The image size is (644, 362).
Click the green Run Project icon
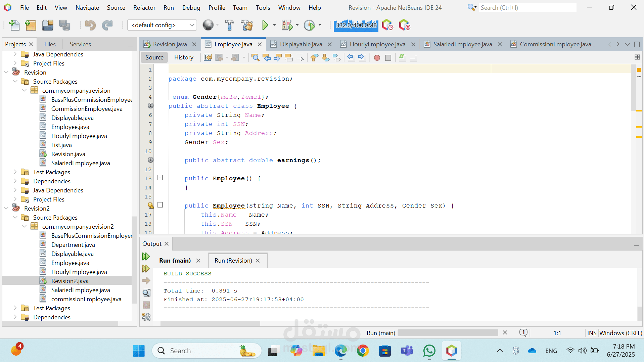(x=265, y=25)
